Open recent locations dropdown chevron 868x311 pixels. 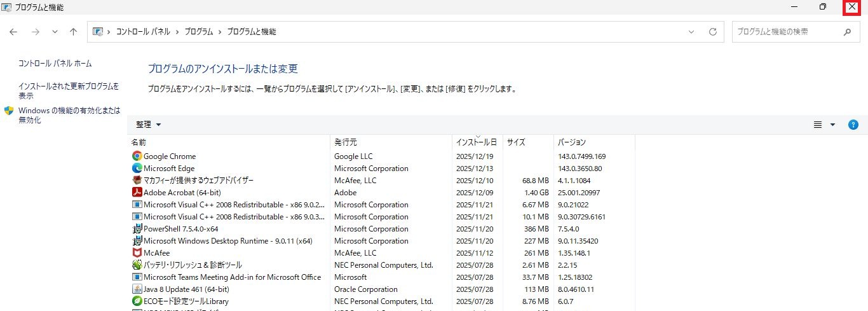(x=55, y=32)
